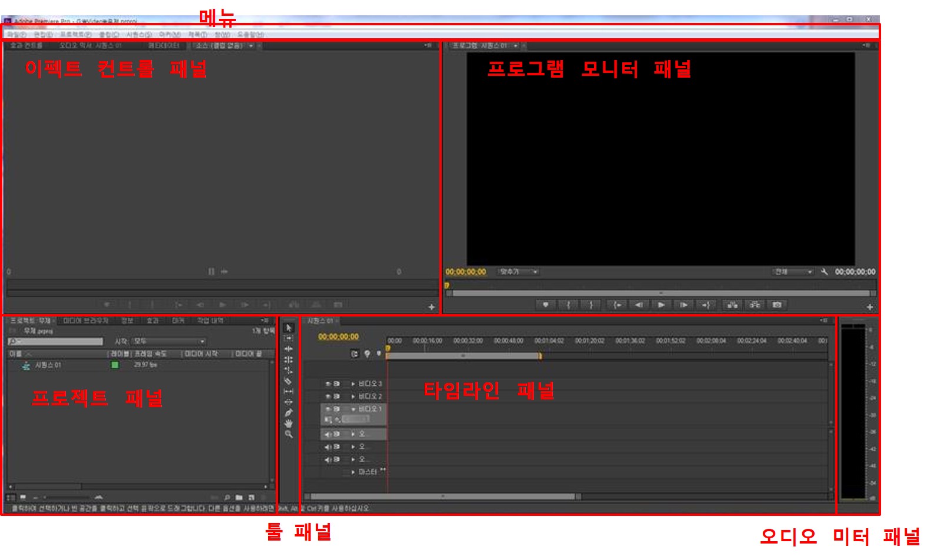Viewport: 934px width, 560px height.
Task: Expand the 비디오 3 track
Action: click(353, 384)
